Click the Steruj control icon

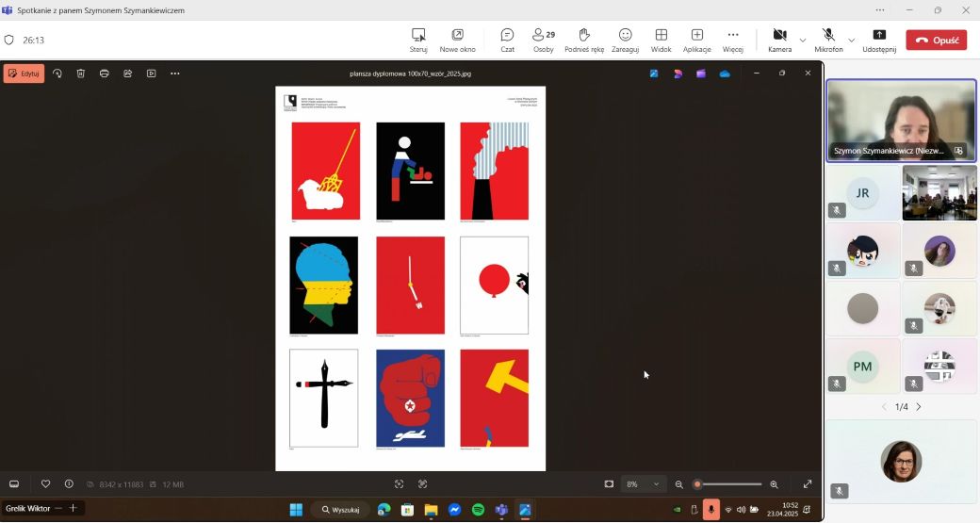click(418, 39)
